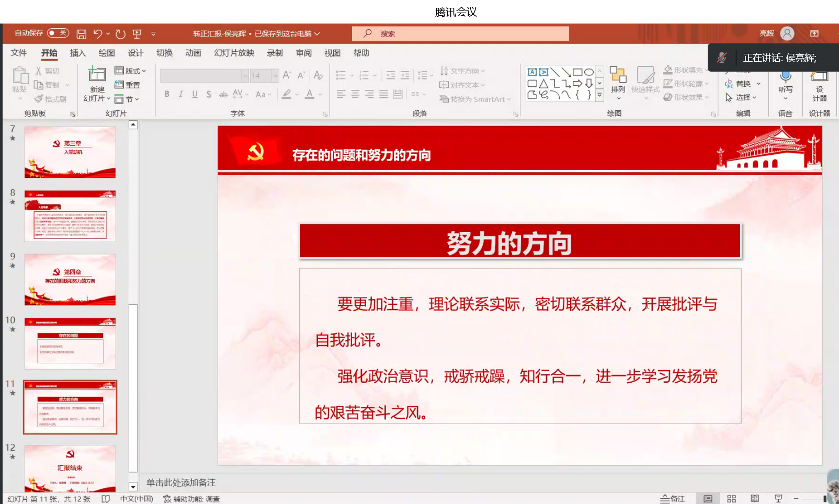The image size is (839, 504).
Task: Toggle AutoSave (自动保存) switch
Action: point(58,33)
